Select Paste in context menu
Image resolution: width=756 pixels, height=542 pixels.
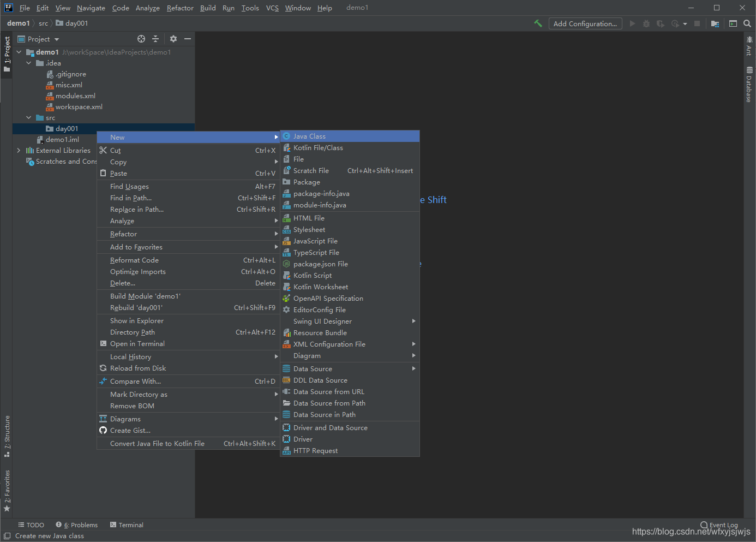tap(188, 174)
